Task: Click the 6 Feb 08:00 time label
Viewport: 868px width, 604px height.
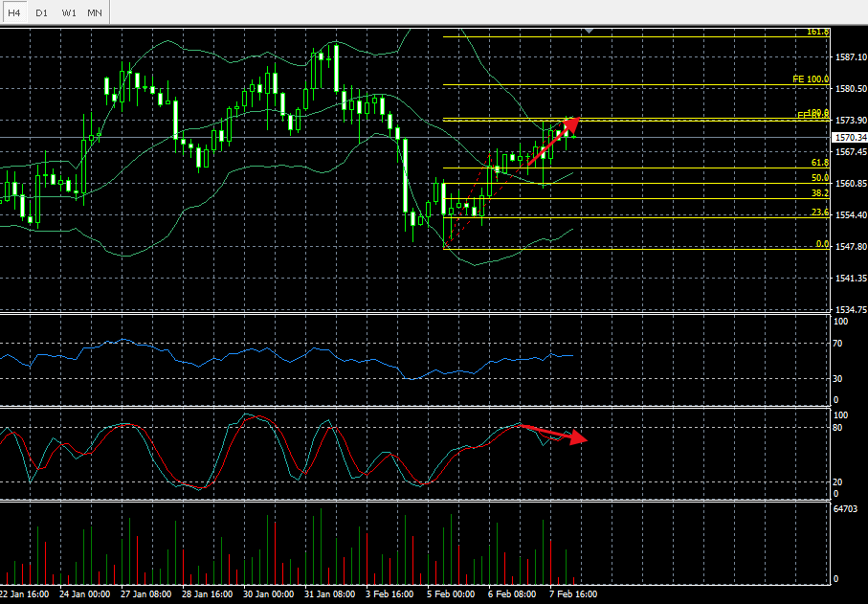Action: 511,594
